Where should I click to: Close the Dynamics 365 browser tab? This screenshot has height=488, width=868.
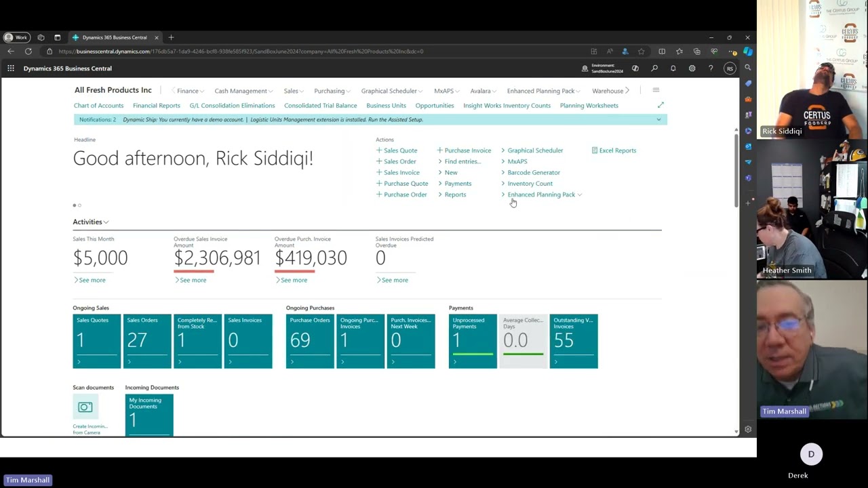click(157, 37)
